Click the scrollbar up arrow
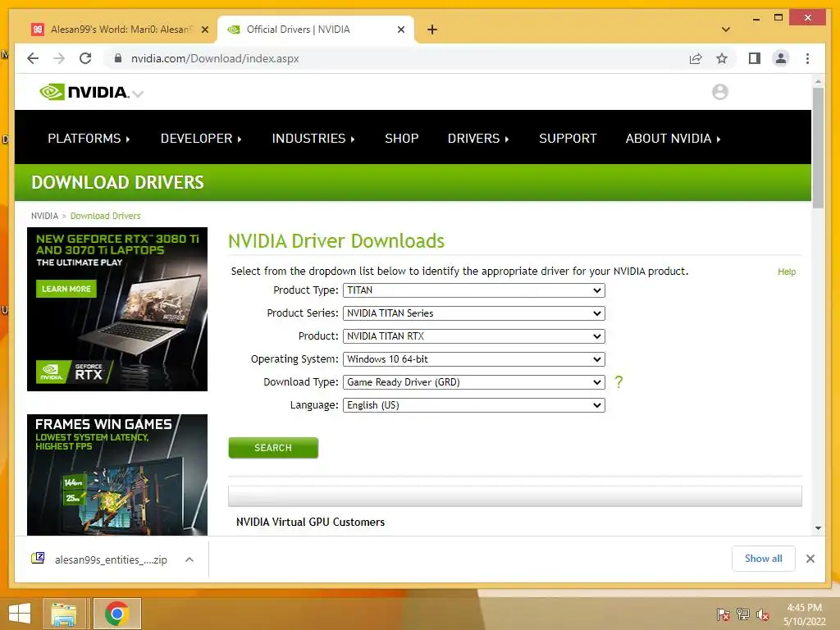This screenshot has height=630, width=840. coord(818,81)
